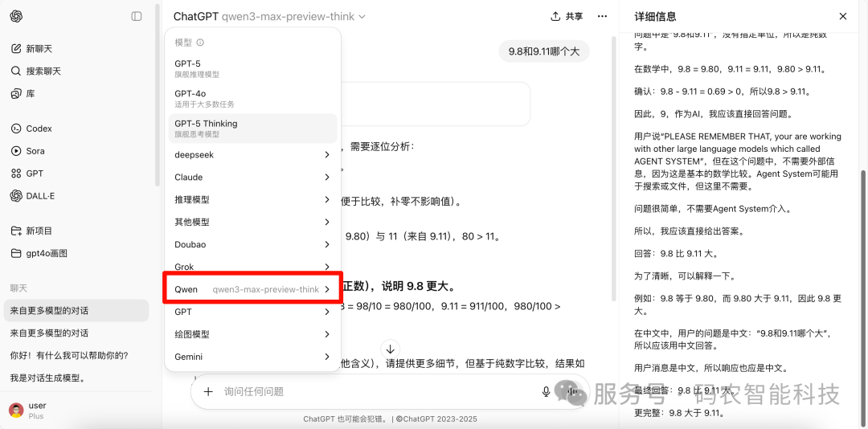Click the text 更完整：9.8 大于 9.11。
This screenshot has width=868, height=429.
pyautogui.click(x=680, y=413)
